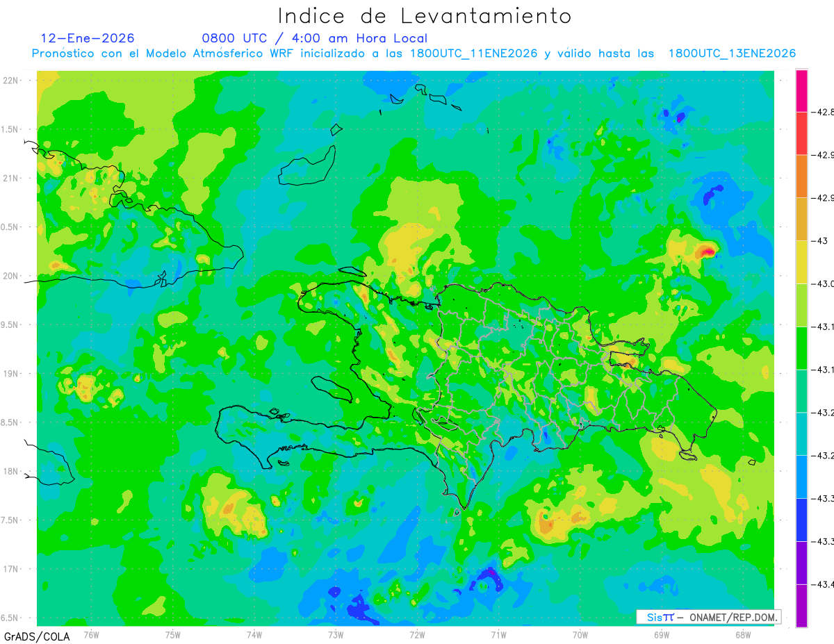The width and height of the screenshot is (834, 644).
Task: Click the sea-green legend swatch
Action: click(x=801, y=390)
